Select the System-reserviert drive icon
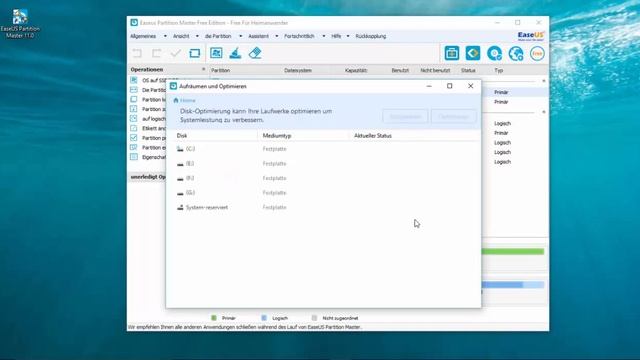The image size is (640, 360). click(180, 207)
